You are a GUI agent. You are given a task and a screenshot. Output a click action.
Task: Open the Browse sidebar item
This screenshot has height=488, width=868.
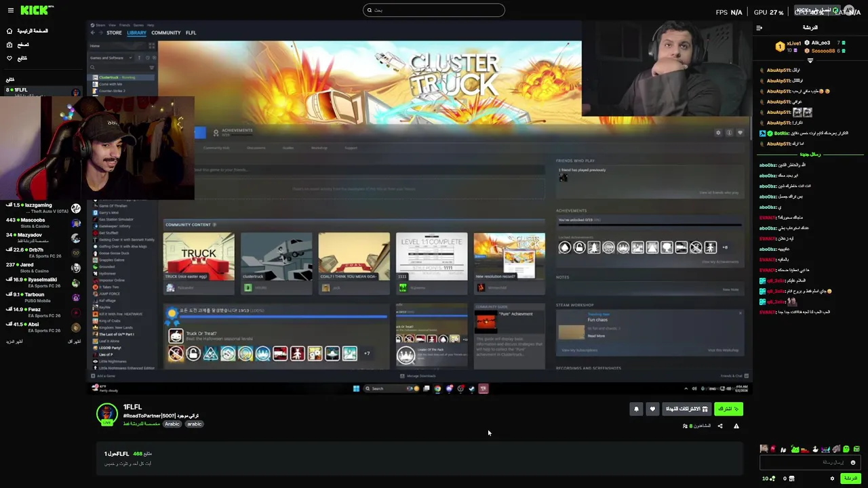[x=18, y=45]
